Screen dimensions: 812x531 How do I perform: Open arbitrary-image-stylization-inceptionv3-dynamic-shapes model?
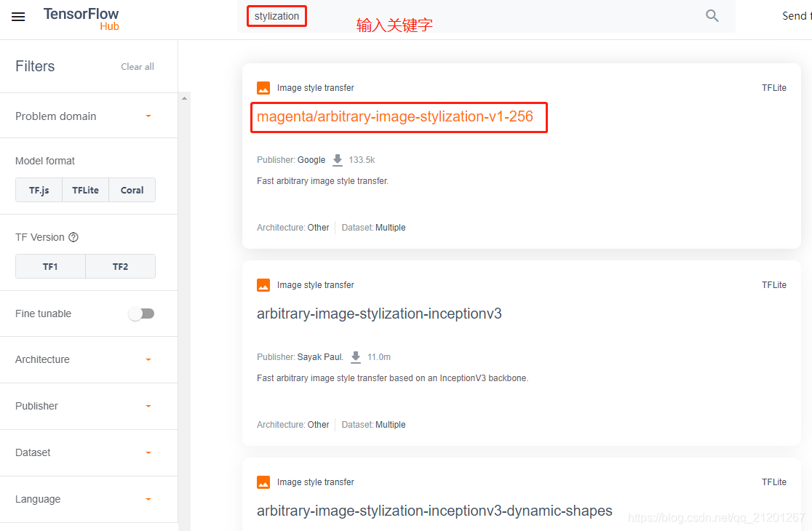[x=434, y=511]
